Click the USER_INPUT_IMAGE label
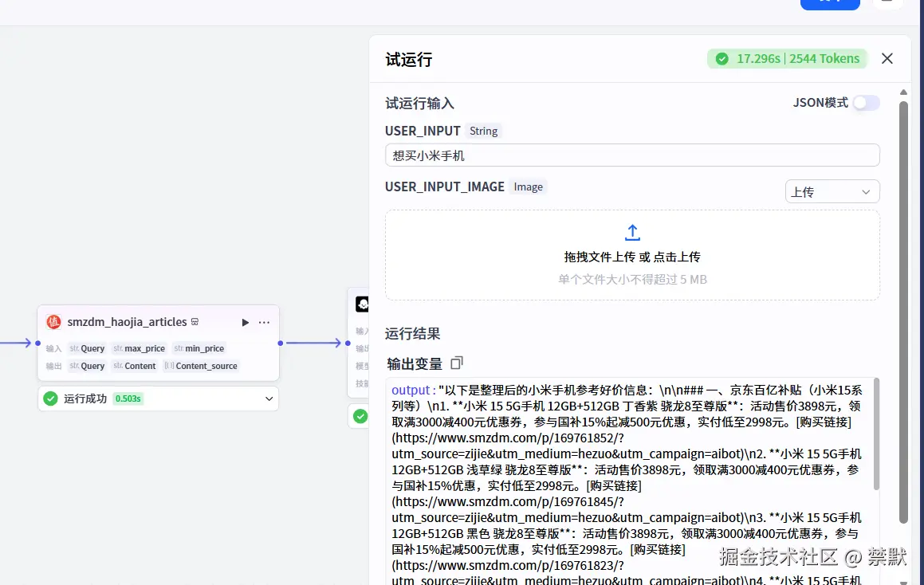The image size is (924, 585). coord(444,186)
